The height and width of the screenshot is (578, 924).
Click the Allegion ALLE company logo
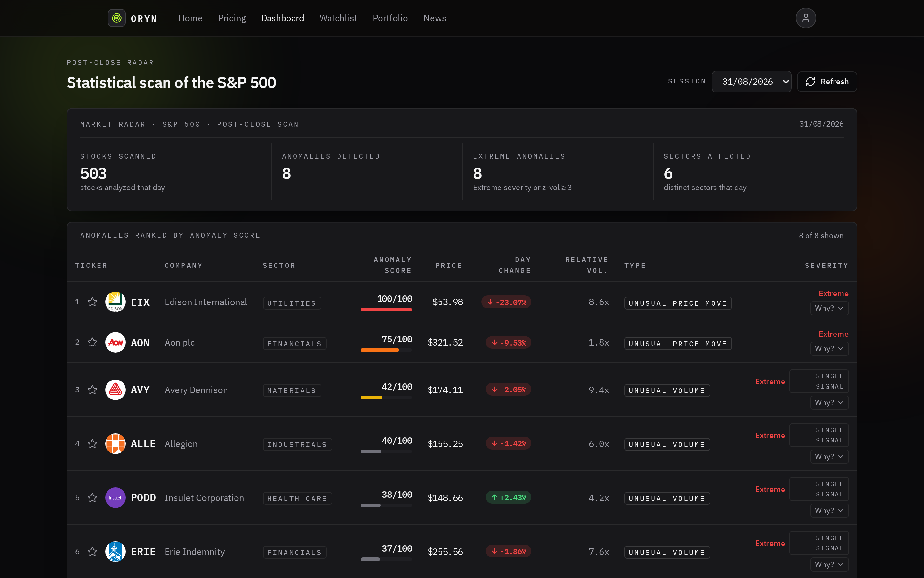point(115,443)
